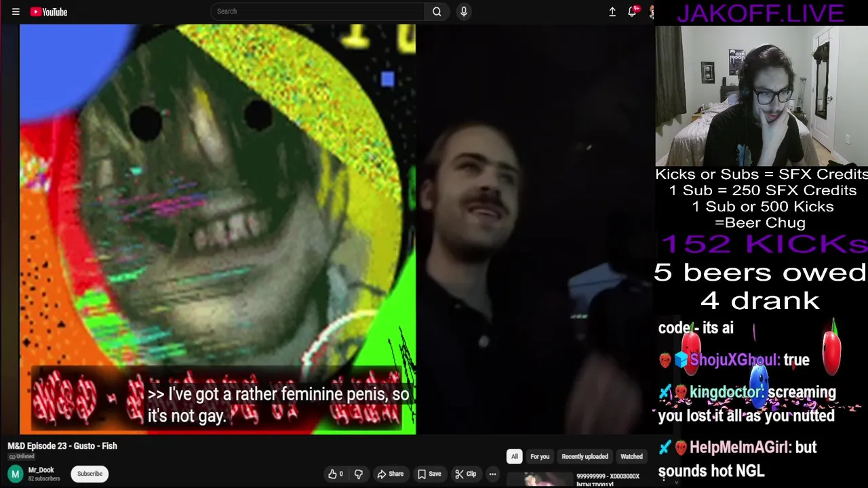Click the streamer webcam overlay
Screen dimensions: 868x488
[x=762, y=96]
